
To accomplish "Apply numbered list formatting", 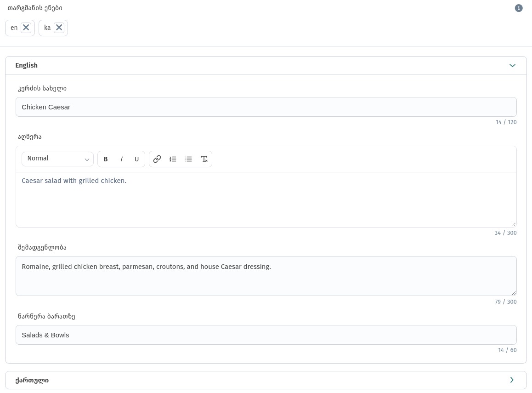I will click(x=173, y=159).
